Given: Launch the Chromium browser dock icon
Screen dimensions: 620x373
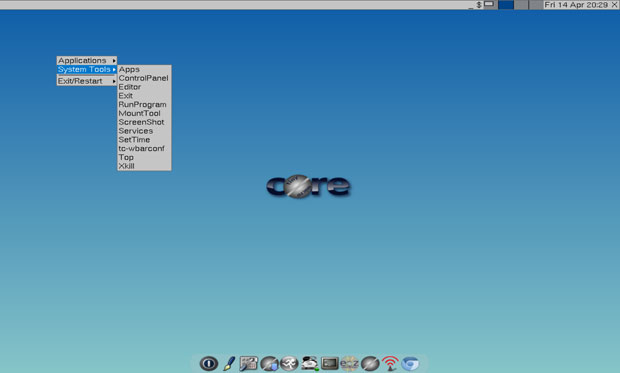Looking at the screenshot, I should pos(410,363).
